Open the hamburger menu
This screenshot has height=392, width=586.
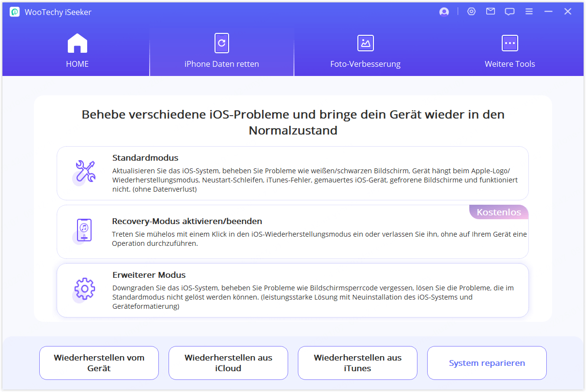[529, 11]
